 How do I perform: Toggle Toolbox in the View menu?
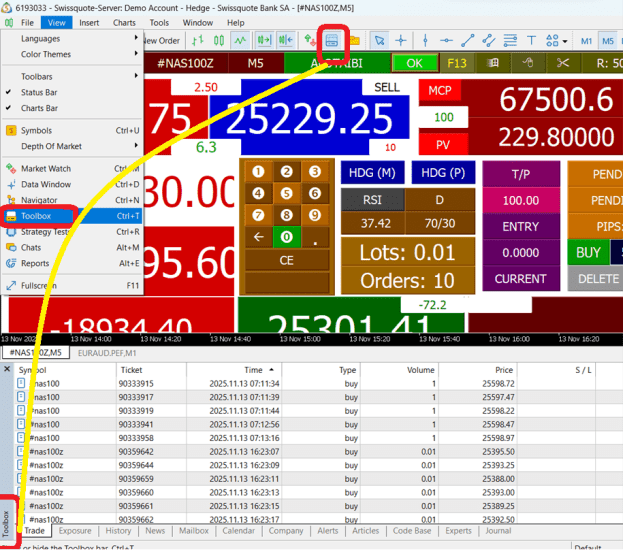pos(72,216)
